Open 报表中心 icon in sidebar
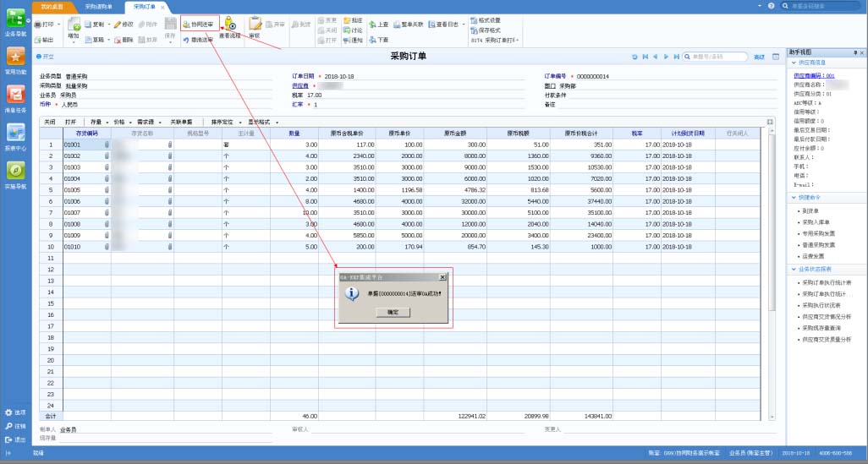This screenshot has width=868, height=464. click(x=15, y=132)
